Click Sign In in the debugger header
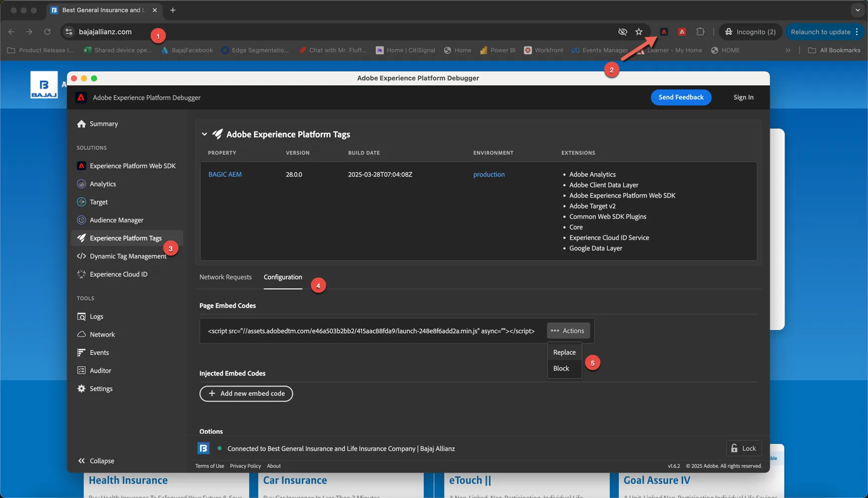Image resolution: width=868 pixels, height=498 pixels. pyautogui.click(x=743, y=97)
